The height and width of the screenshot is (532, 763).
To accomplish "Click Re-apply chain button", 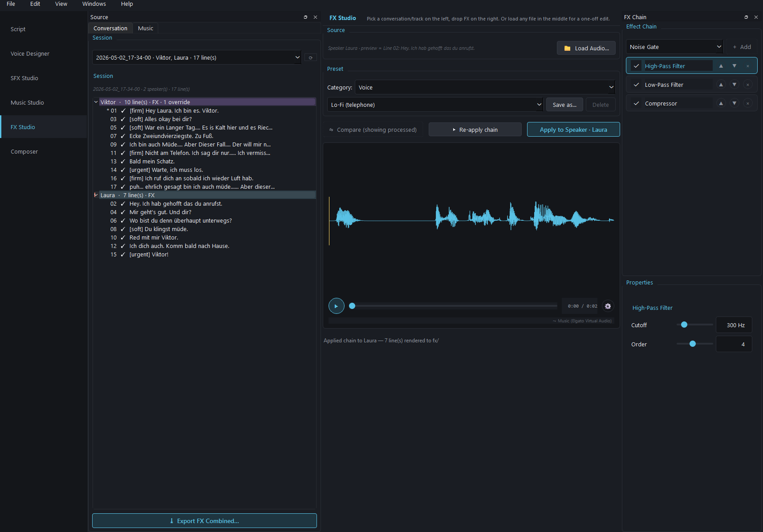I will [475, 130].
